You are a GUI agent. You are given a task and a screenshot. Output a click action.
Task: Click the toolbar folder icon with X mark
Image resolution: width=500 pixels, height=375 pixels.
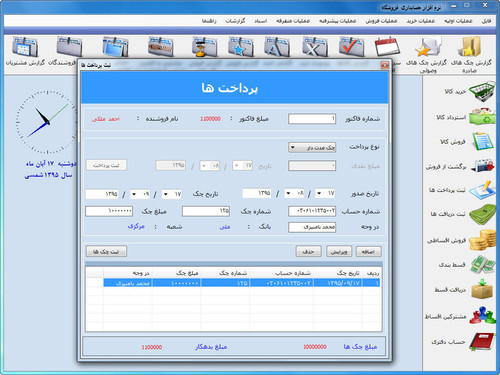(x=315, y=47)
